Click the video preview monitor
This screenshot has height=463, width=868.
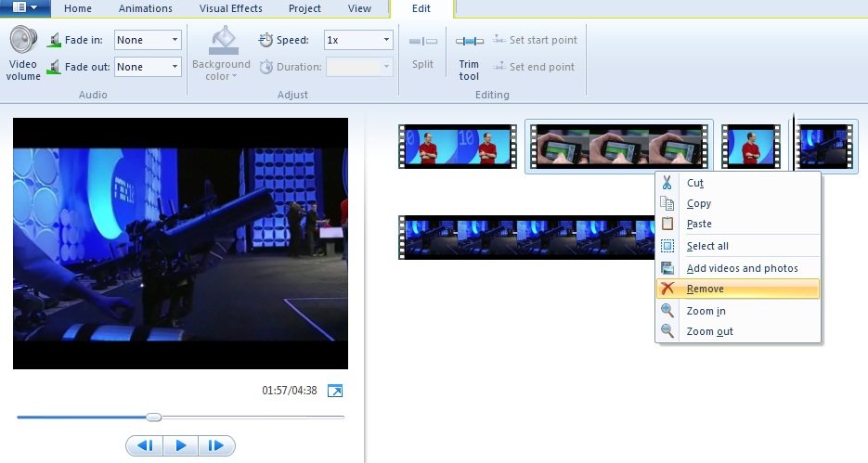180,243
